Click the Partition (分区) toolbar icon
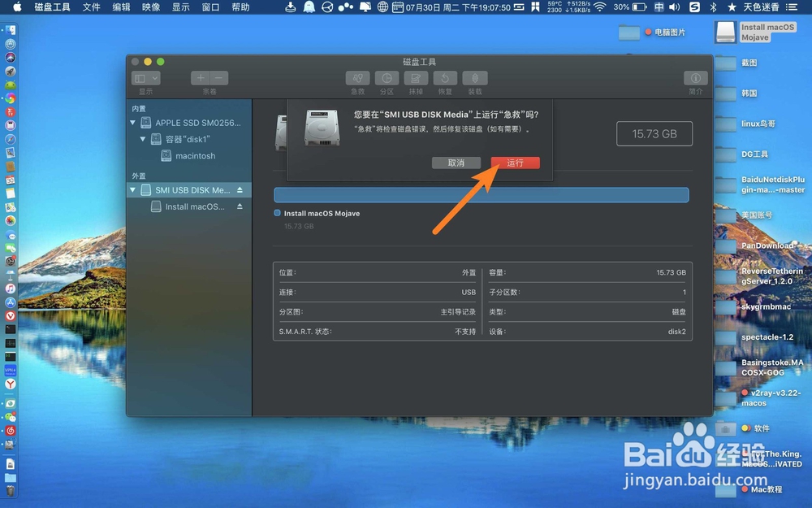 [387, 78]
